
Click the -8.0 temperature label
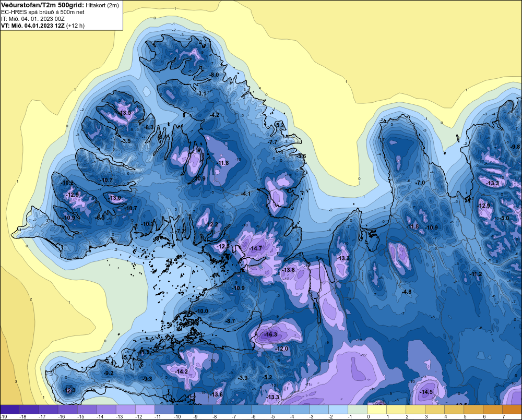214,75
